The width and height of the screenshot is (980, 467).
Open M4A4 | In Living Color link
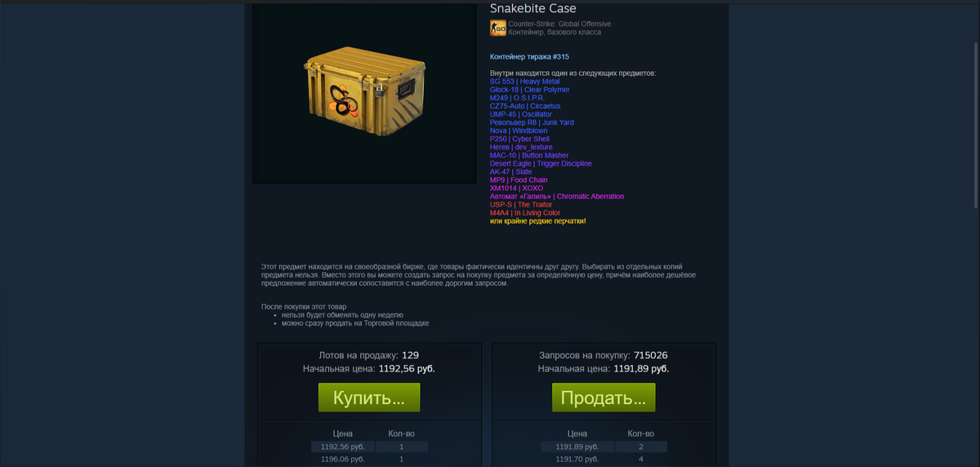pyautogui.click(x=525, y=213)
